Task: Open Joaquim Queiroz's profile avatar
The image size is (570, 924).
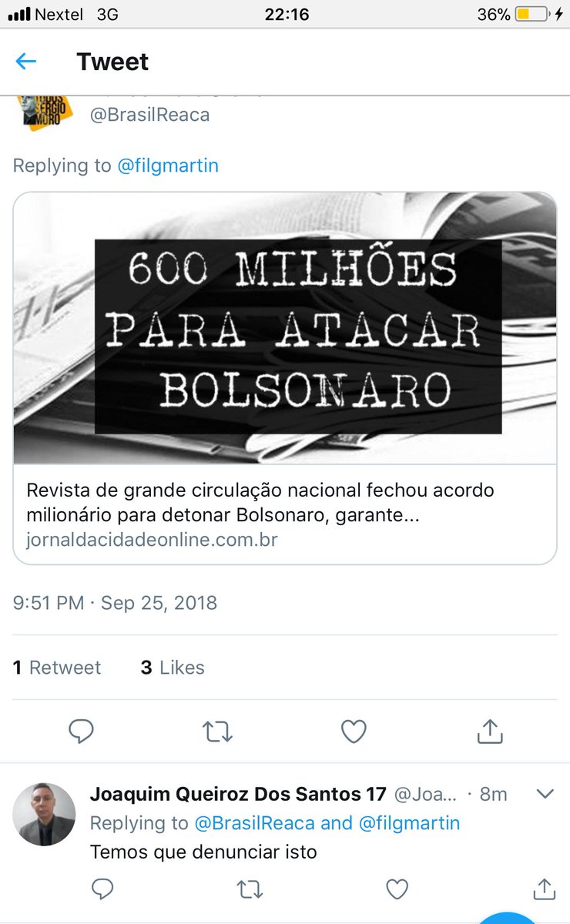Action: click(45, 815)
